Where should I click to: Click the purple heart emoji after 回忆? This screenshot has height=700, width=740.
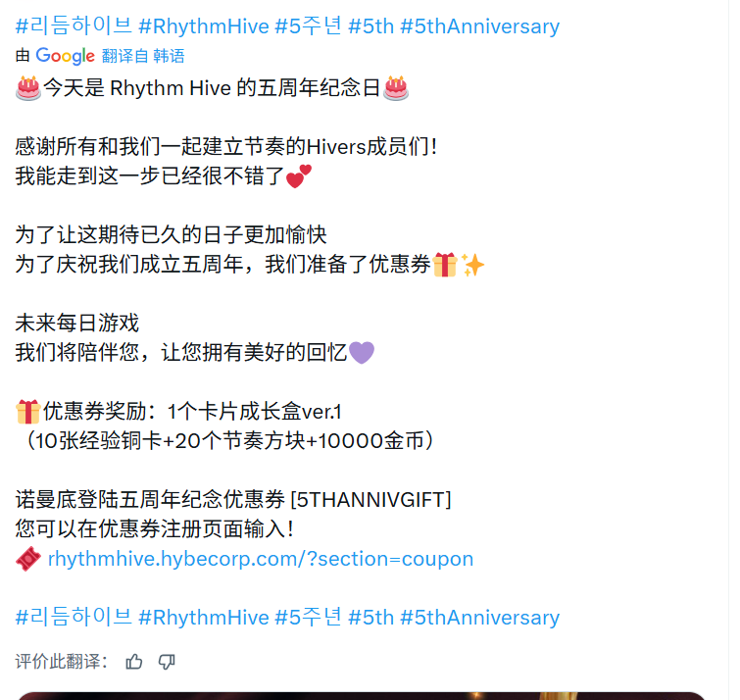coord(362,353)
